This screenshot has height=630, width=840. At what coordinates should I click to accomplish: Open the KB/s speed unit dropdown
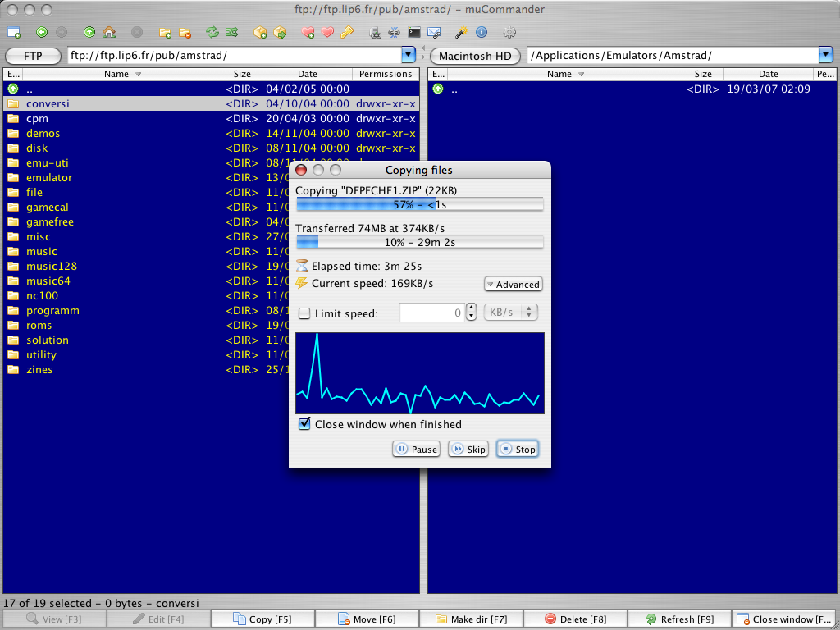click(512, 313)
